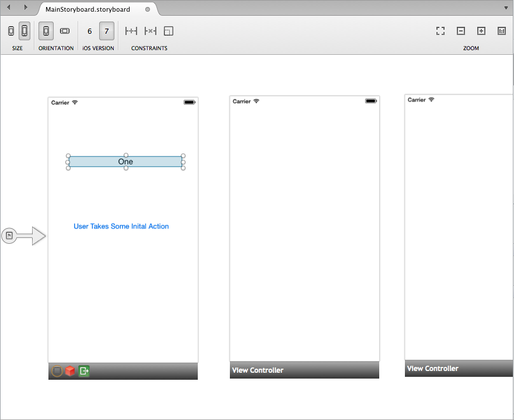
Task: Click the One button in first scene
Action: tap(125, 162)
